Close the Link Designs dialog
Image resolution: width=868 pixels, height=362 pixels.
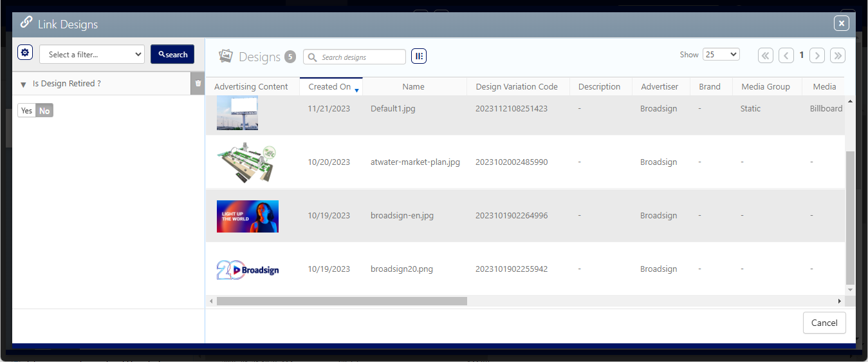click(842, 23)
